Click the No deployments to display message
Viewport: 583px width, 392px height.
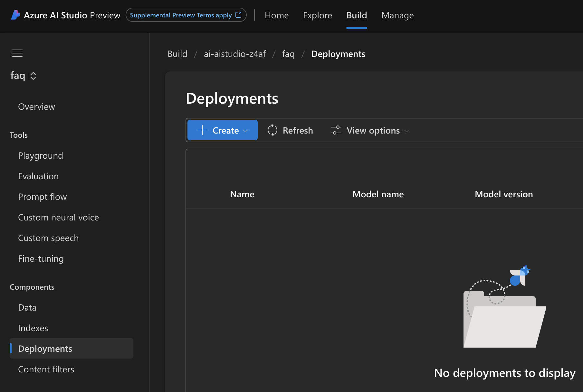[x=504, y=373]
